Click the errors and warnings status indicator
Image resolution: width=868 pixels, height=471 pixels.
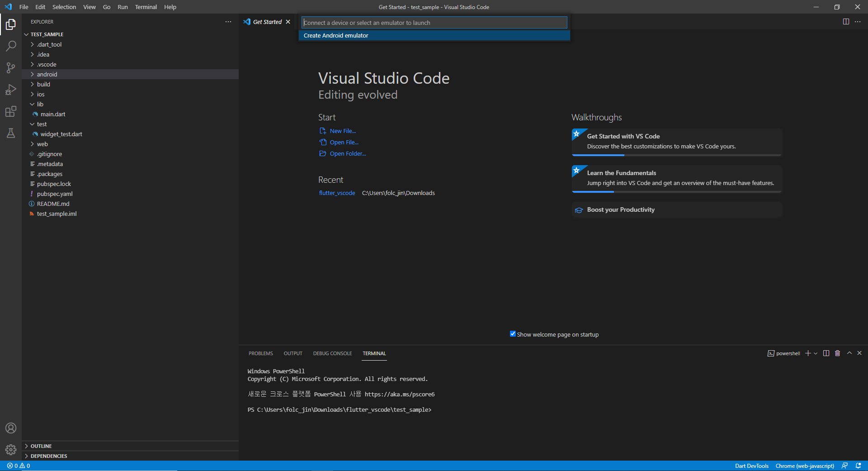coord(19,466)
